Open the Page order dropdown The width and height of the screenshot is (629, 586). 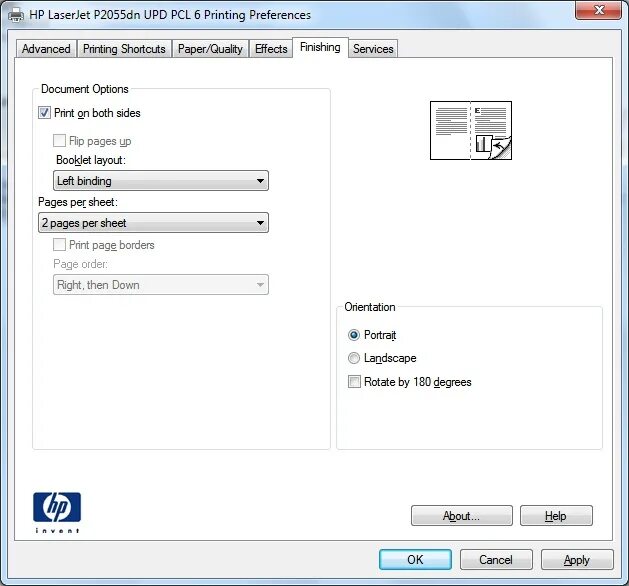tap(161, 285)
